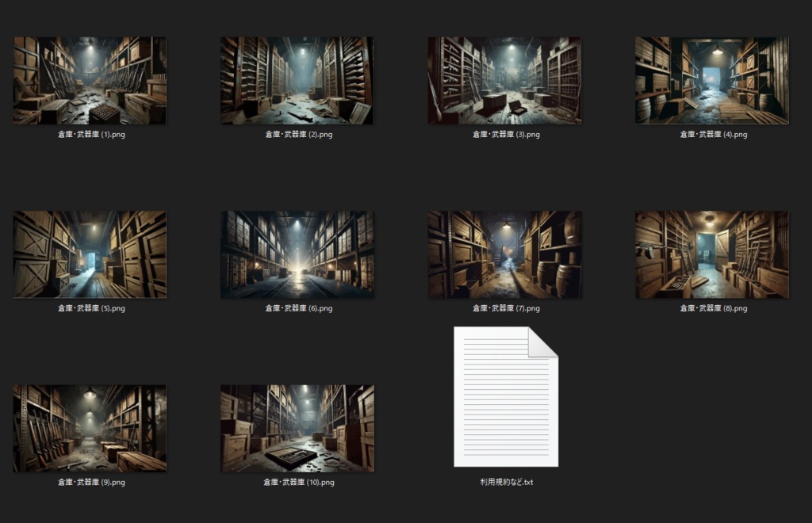
Task: Select thumbnail of 倉庫・武器庫 (8).png
Action: (x=712, y=254)
